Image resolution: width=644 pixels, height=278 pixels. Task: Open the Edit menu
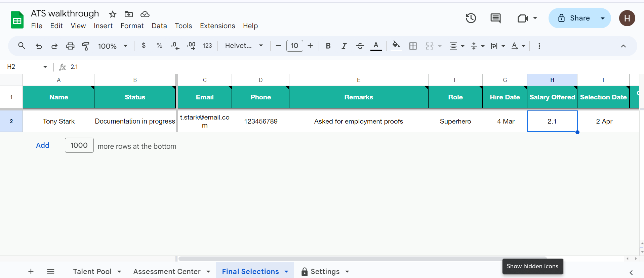click(56, 26)
